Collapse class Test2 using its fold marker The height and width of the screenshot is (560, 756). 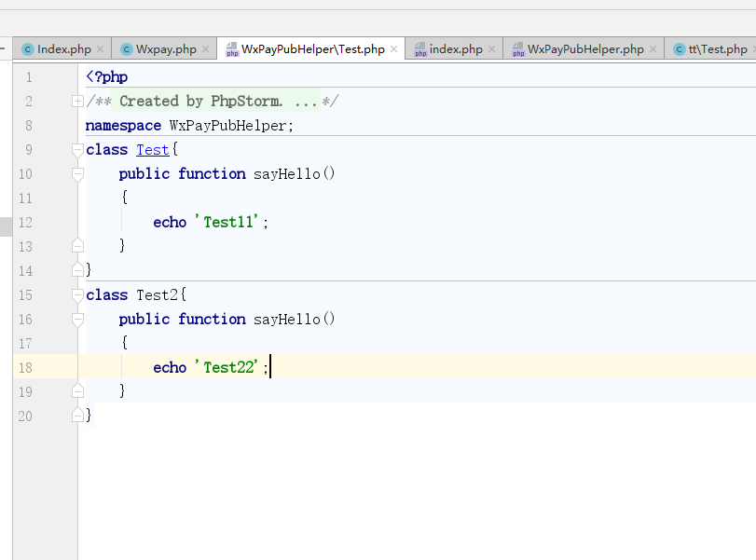click(77, 294)
